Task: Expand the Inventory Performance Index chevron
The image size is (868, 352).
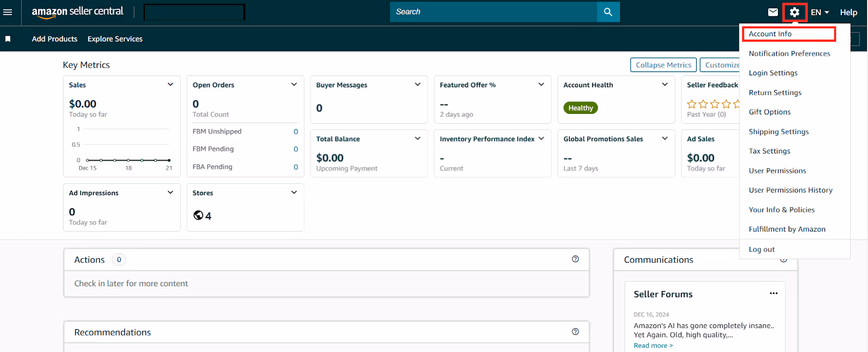Action: coord(541,139)
